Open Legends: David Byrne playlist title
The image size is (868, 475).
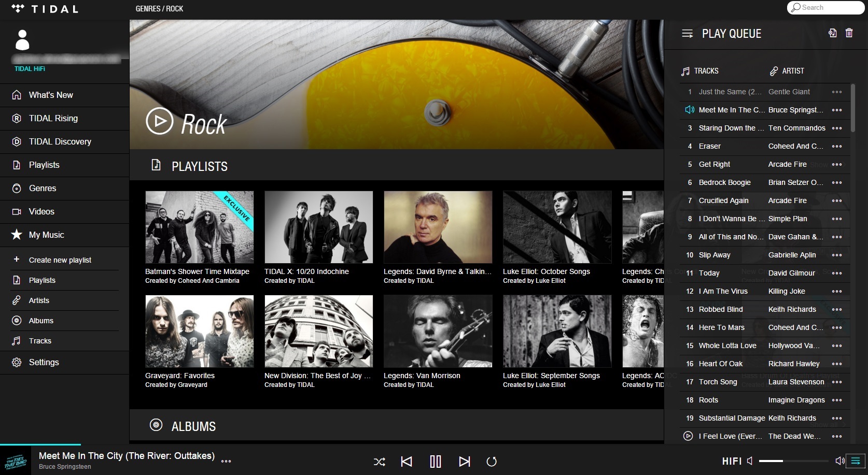coord(438,271)
